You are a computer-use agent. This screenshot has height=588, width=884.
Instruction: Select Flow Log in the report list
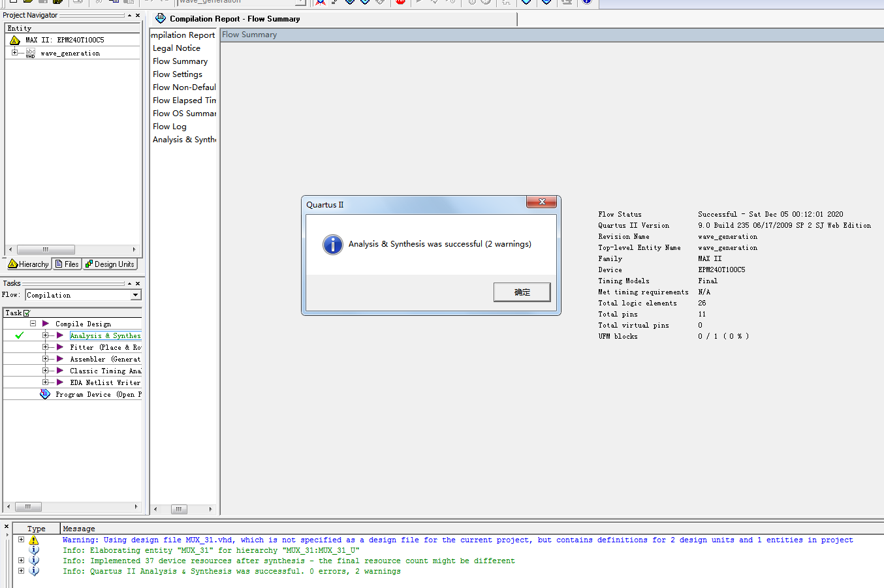(x=170, y=127)
